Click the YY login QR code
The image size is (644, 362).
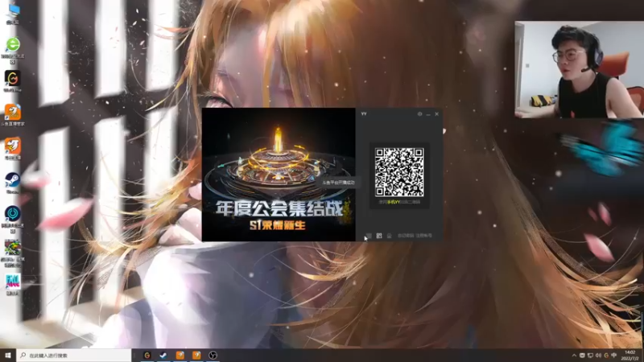[399, 172]
